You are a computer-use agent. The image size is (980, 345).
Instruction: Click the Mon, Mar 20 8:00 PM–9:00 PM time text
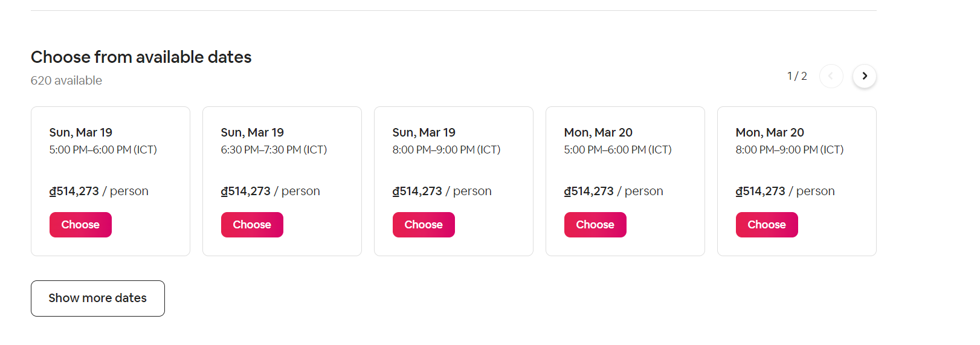coord(789,150)
